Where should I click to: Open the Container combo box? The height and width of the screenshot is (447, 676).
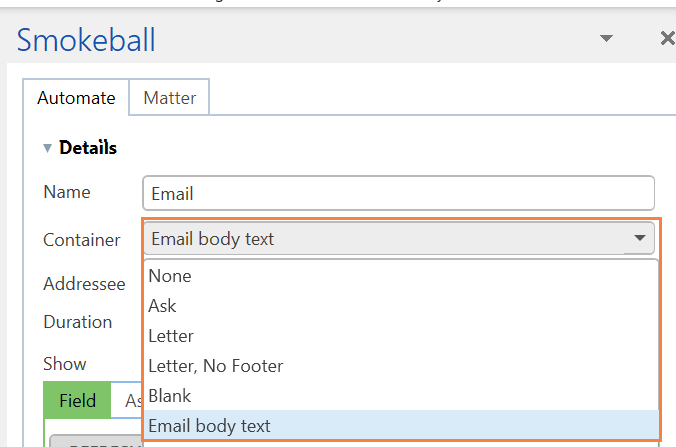click(x=399, y=238)
